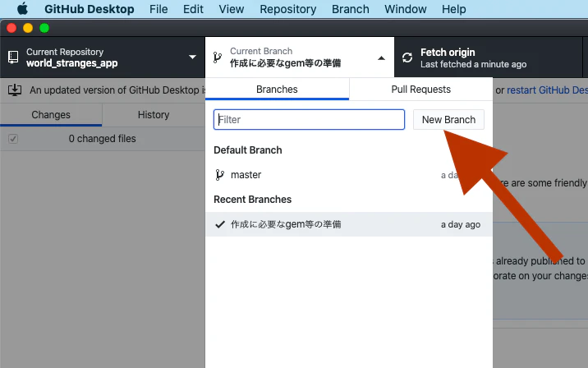Click the repository book icon
This screenshot has width=588, height=368.
tap(13, 57)
